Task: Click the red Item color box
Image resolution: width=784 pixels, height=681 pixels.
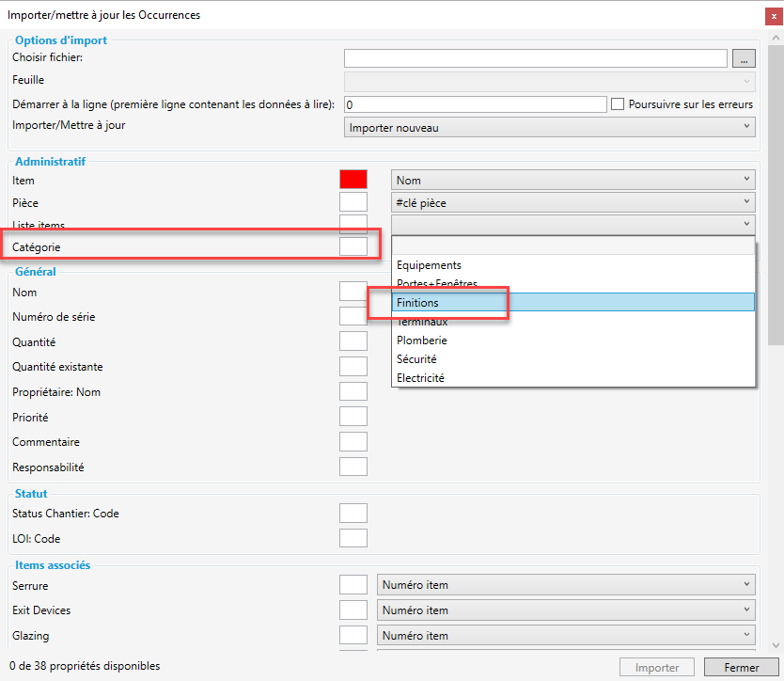Action: click(x=353, y=180)
